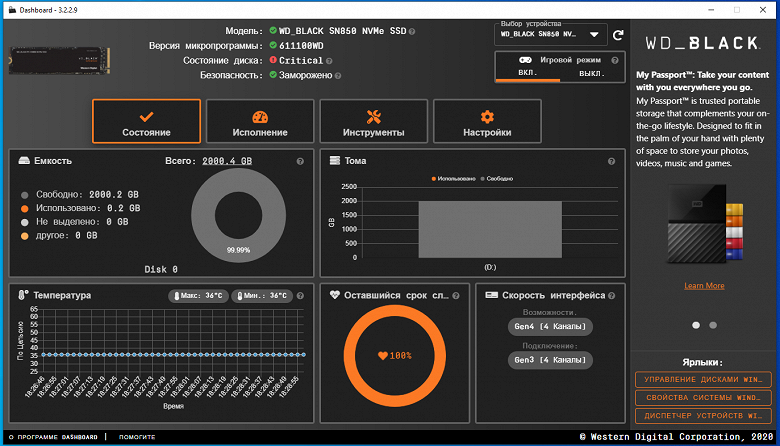Open help icon next to Модель name
Image resolution: width=780 pixels, height=446 pixels.
coord(412,31)
